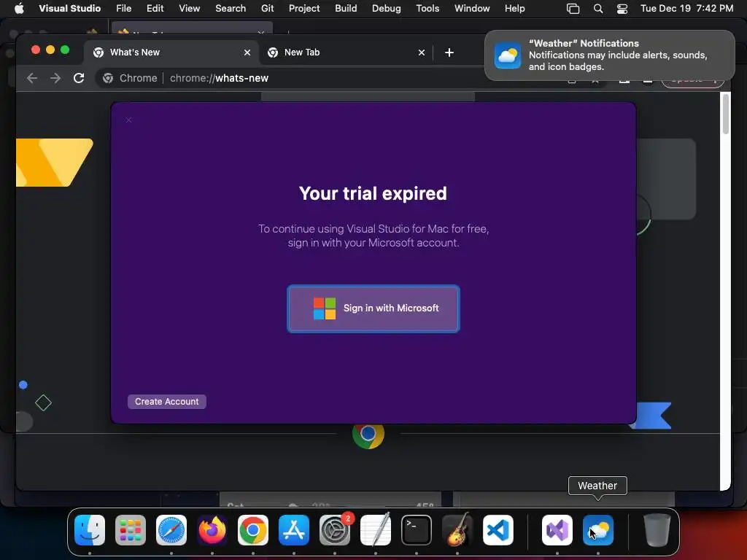Go forward in Chrome

[55, 78]
